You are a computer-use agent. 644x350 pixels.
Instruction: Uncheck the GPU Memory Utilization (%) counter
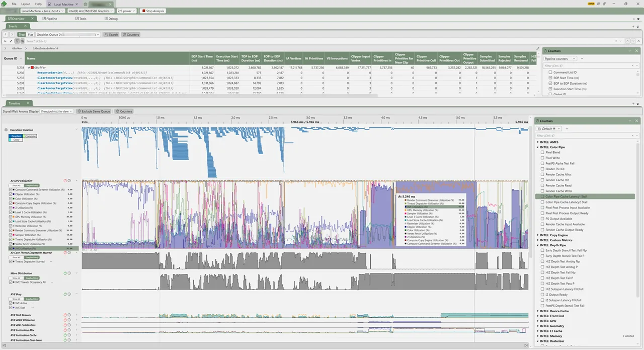pyautogui.click(x=11, y=217)
